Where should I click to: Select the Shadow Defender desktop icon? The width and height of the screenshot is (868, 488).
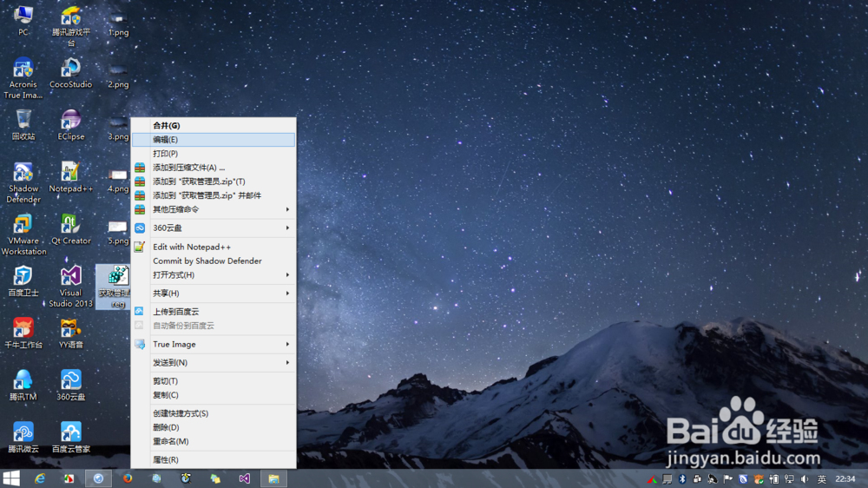point(23,183)
